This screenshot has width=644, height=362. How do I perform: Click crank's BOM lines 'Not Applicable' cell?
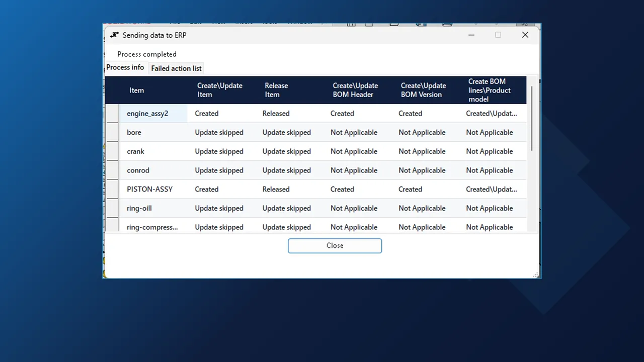click(493, 151)
